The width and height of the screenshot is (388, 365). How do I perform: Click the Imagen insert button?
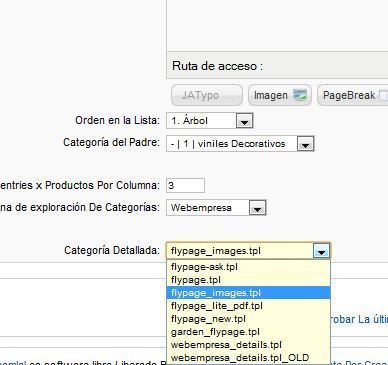coord(280,95)
